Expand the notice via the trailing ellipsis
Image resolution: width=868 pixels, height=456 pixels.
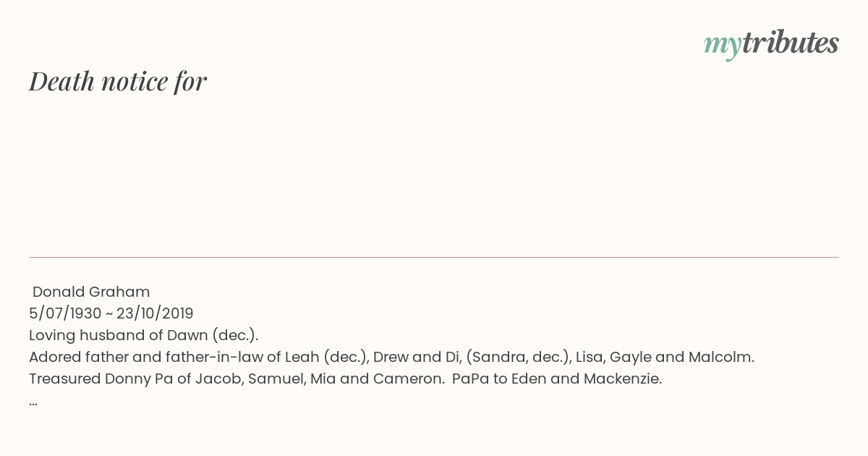tap(33, 402)
